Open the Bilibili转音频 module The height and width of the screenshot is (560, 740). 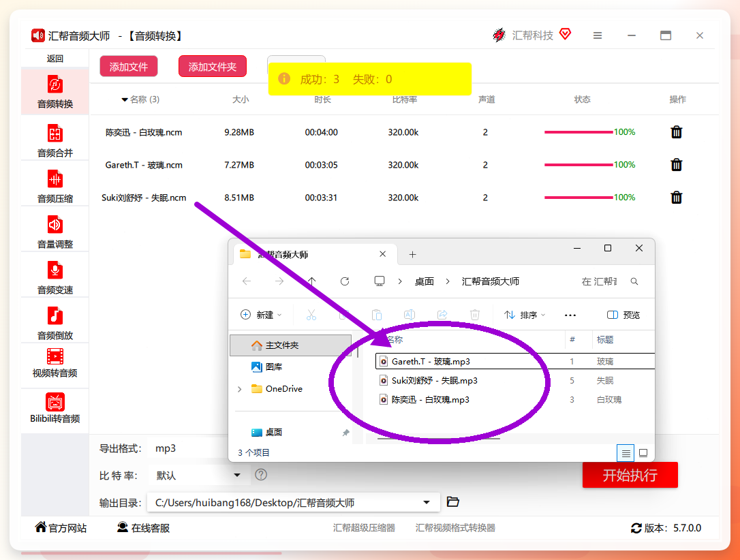[x=55, y=408]
